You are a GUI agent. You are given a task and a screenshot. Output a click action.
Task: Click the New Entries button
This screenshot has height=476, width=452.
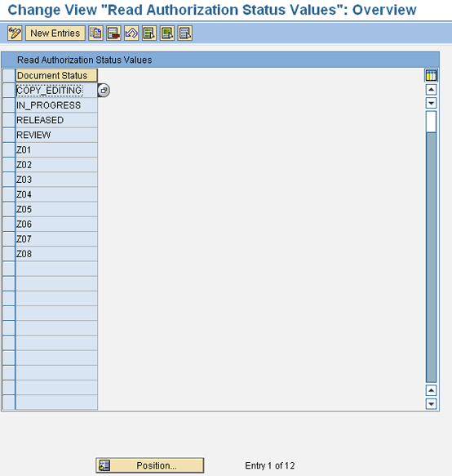pyautogui.click(x=55, y=33)
